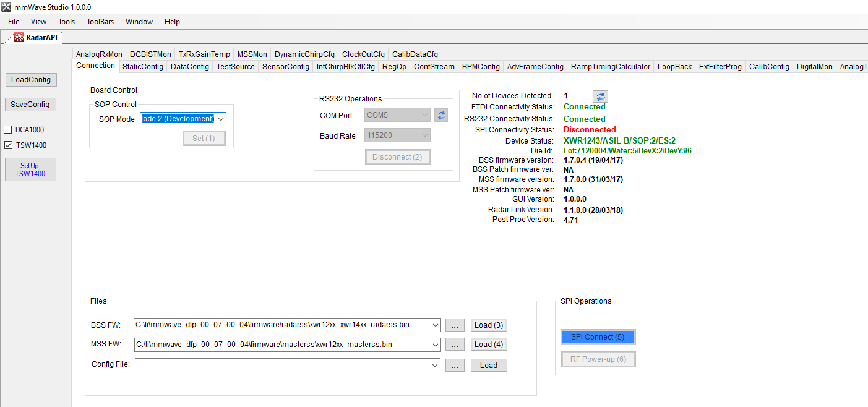Switch to the ClockOutCfg tab
Image resolution: width=868 pixels, height=407 pixels.
tap(363, 54)
